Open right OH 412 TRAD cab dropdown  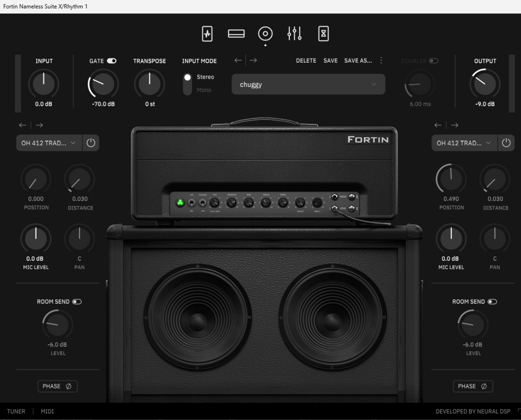tap(464, 143)
